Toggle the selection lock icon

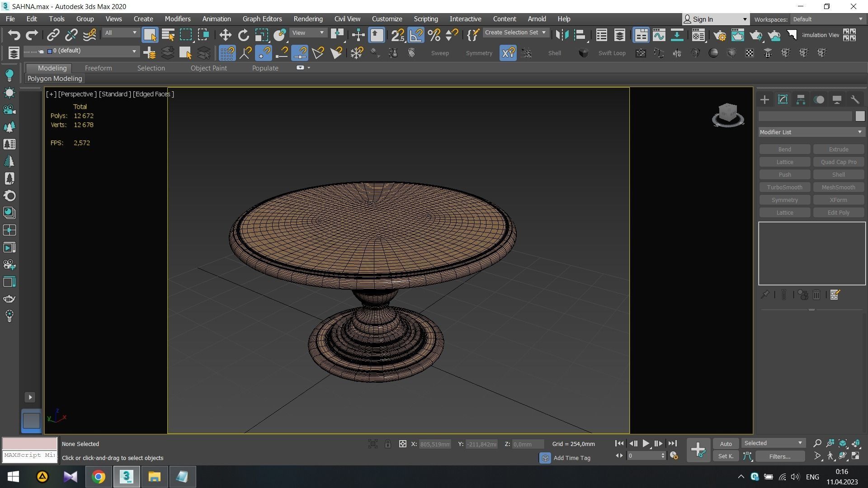point(387,444)
